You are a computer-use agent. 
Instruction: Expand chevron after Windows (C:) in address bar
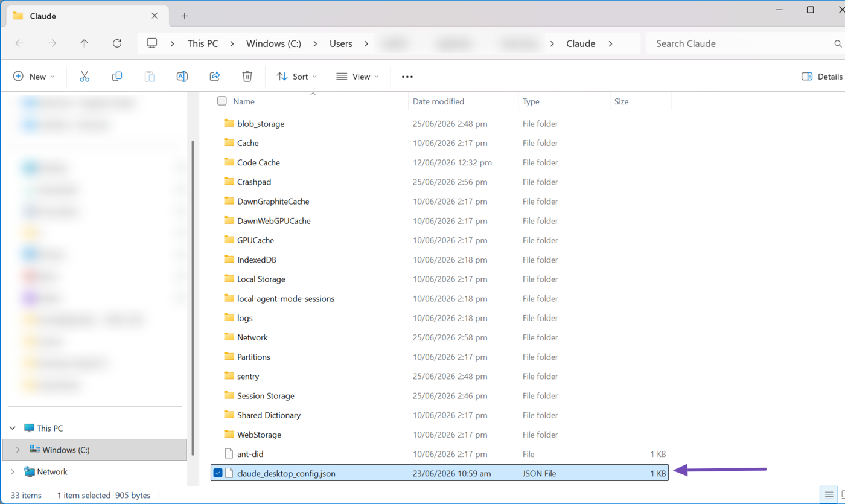coord(315,43)
